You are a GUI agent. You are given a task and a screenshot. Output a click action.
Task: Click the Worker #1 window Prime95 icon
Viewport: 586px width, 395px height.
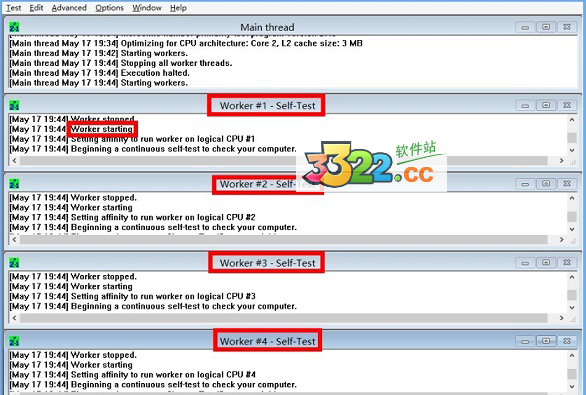[x=14, y=105]
